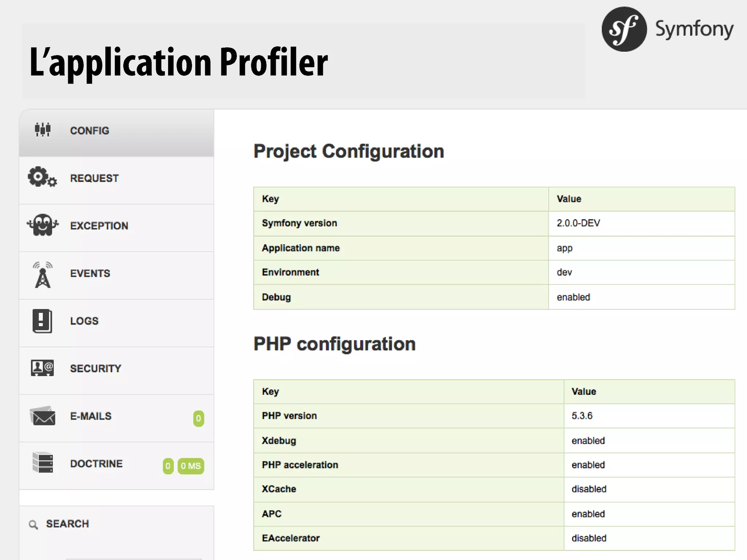Click the Logs book icon
This screenshot has width=747, height=560.
coord(42,321)
